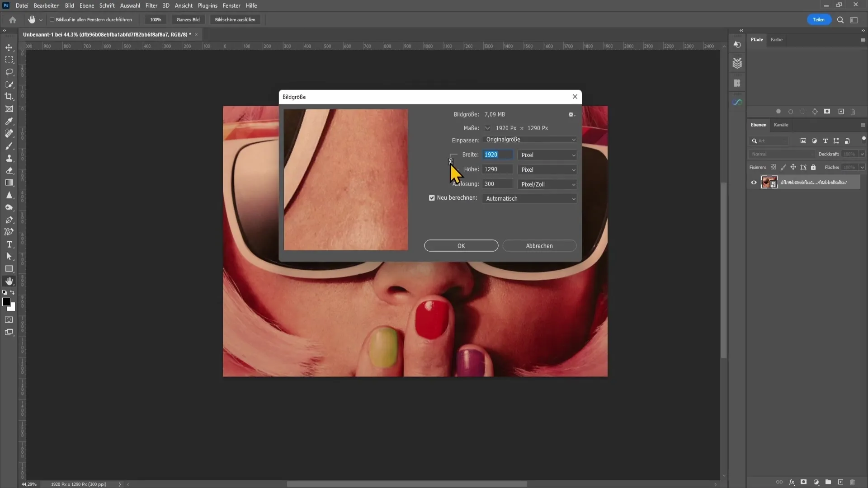Click Ganzes Bild button
This screenshot has width=868, height=488.
point(188,20)
